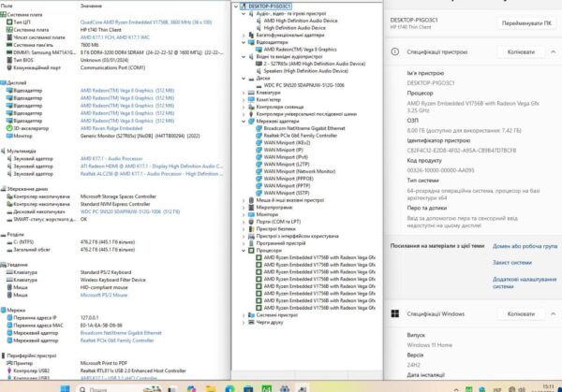Click the DIMM1 Samsung module icon

[x=9, y=52]
